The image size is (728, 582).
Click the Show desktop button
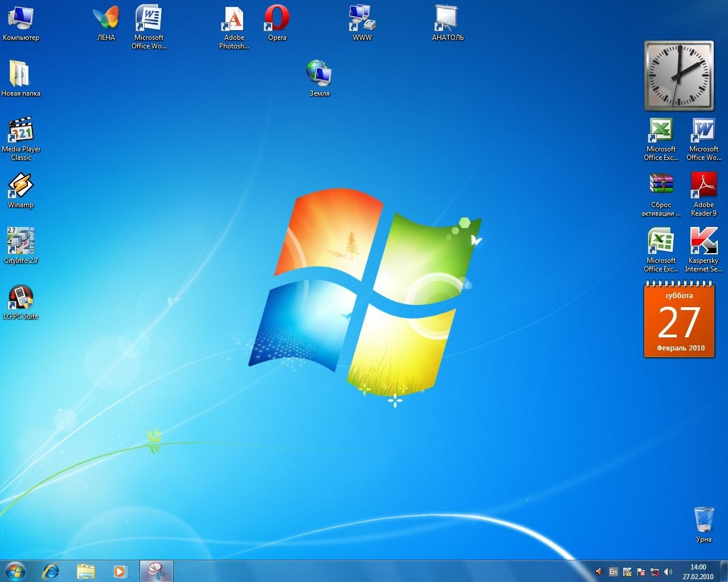724,571
